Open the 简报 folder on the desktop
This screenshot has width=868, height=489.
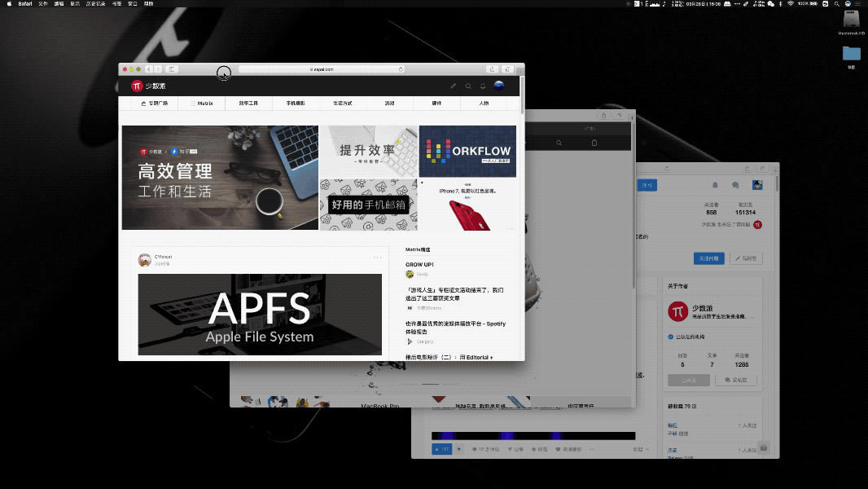coord(852,55)
